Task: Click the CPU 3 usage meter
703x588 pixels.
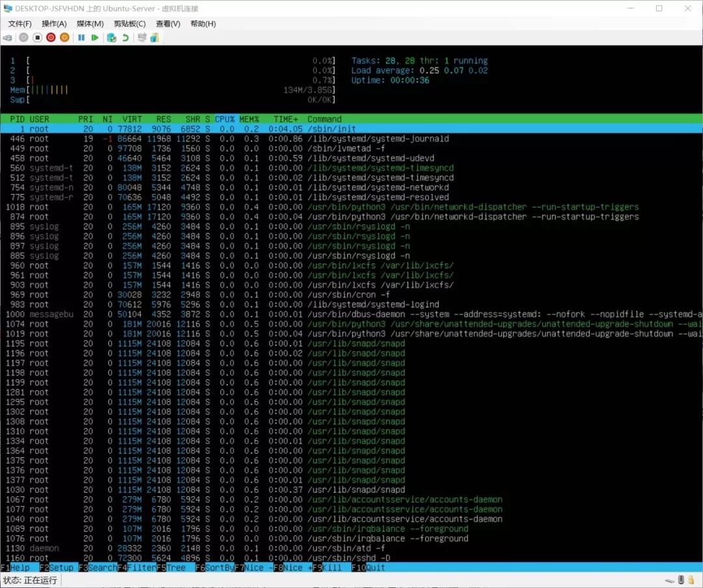Action: 172,80
